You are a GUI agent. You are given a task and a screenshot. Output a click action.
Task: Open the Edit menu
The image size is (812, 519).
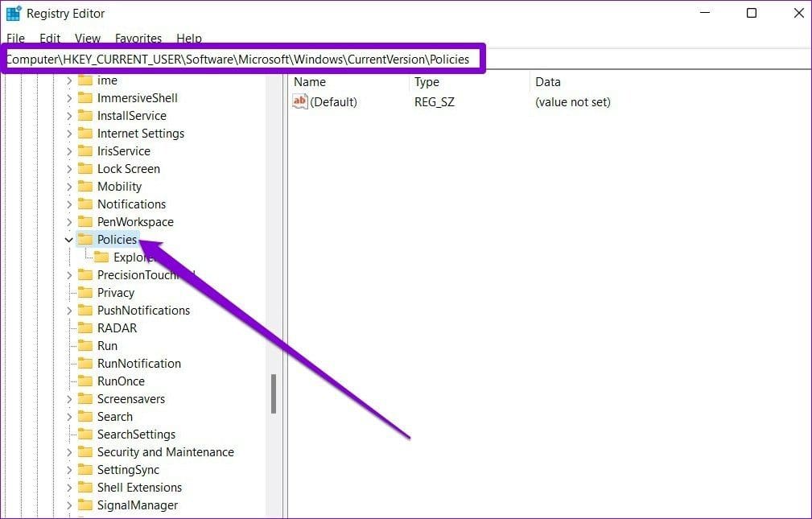[x=50, y=39]
